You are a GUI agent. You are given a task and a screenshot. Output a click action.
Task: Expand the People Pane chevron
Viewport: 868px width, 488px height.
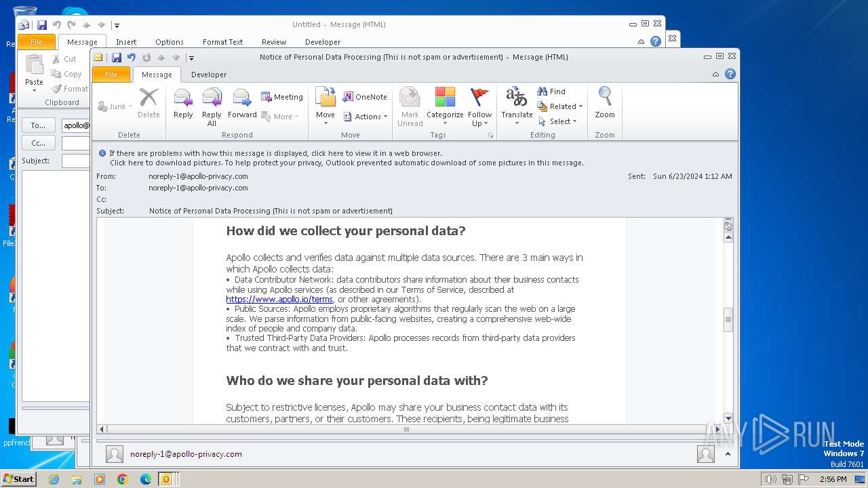click(728, 455)
